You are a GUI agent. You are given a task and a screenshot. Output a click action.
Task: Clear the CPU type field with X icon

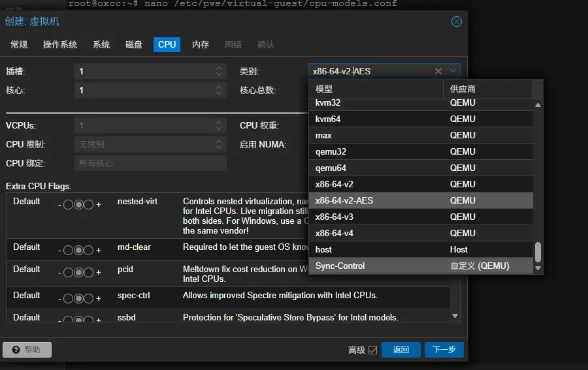[x=438, y=71]
